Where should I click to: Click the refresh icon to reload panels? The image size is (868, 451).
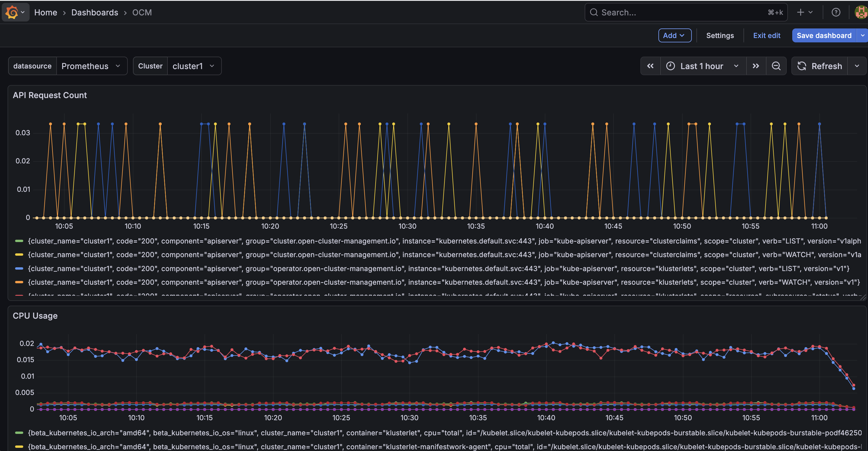tap(802, 66)
